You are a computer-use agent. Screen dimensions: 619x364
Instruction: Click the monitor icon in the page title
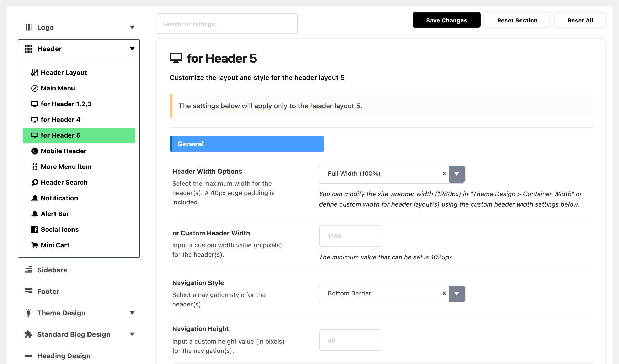click(x=176, y=58)
